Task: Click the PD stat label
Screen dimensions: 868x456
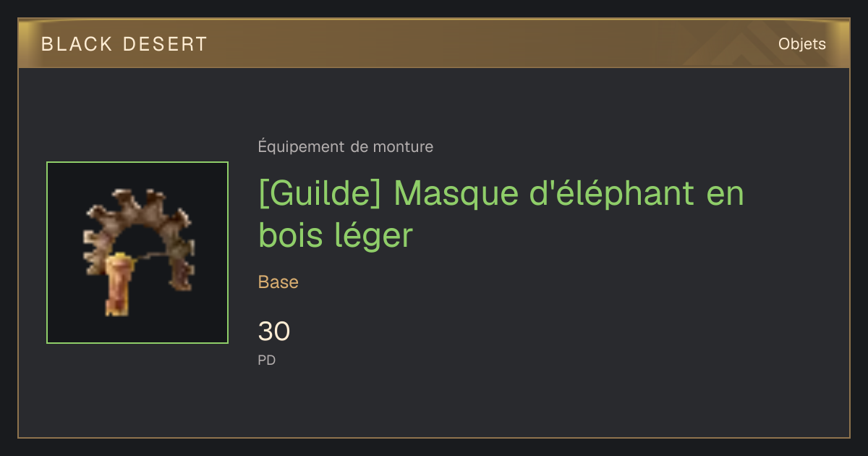Action: click(267, 360)
